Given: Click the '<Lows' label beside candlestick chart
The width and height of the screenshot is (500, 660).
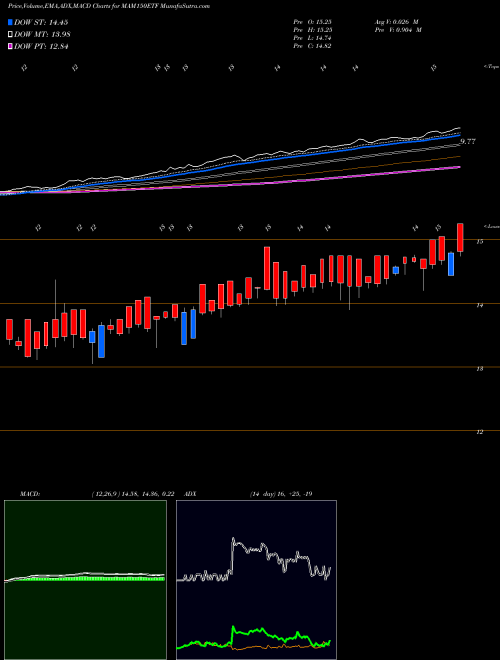Looking at the screenshot, I should (x=492, y=226).
